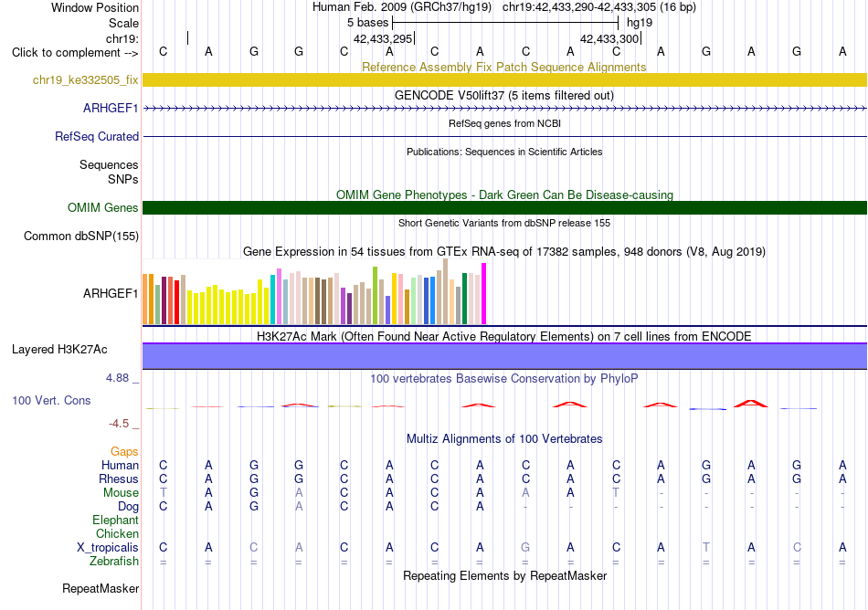Click the "Click to complement -->" label
The width and height of the screenshot is (868, 610).
75,53
